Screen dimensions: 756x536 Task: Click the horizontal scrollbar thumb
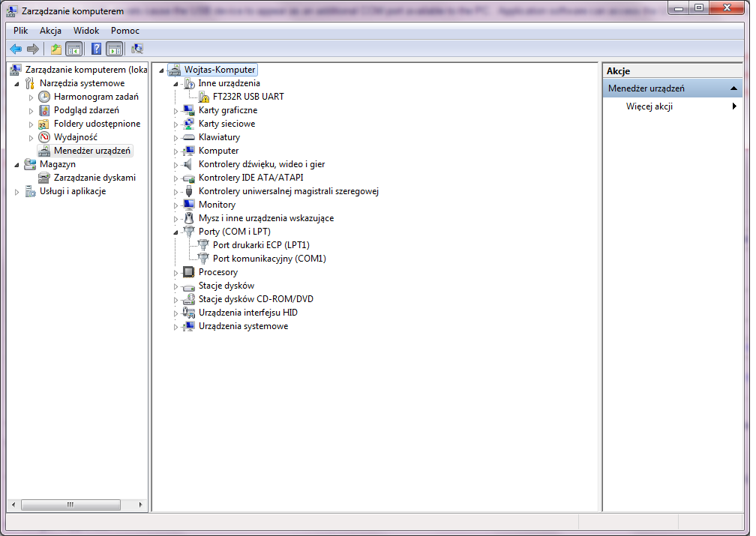click(70, 505)
